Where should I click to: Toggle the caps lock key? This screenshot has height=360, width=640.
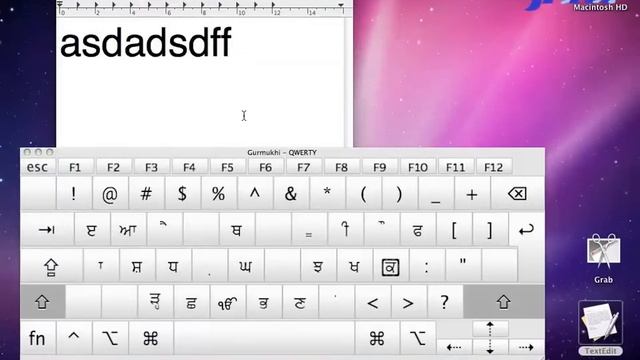click(51, 266)
